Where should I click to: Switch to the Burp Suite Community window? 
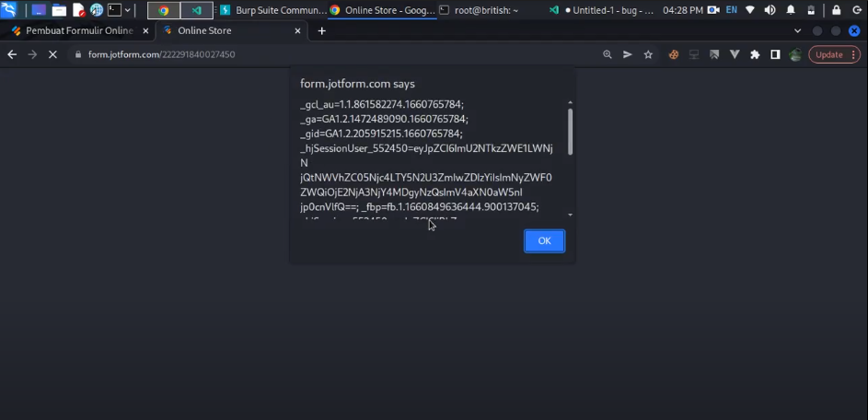[x=273, y=10]
